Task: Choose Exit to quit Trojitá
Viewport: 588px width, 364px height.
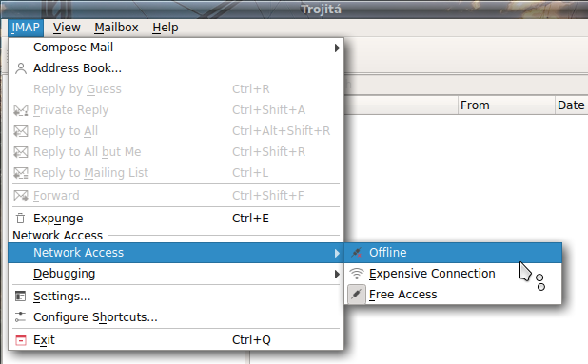Action: pos(176,340)
